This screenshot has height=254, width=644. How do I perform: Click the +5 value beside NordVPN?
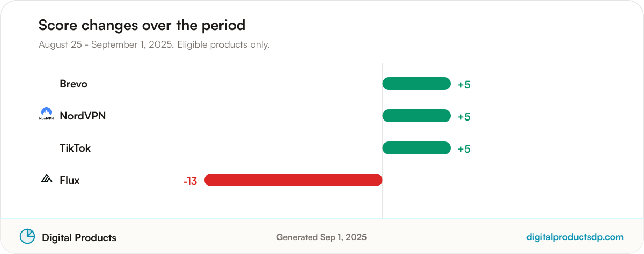pyautogui.click(x=464, y=117)
